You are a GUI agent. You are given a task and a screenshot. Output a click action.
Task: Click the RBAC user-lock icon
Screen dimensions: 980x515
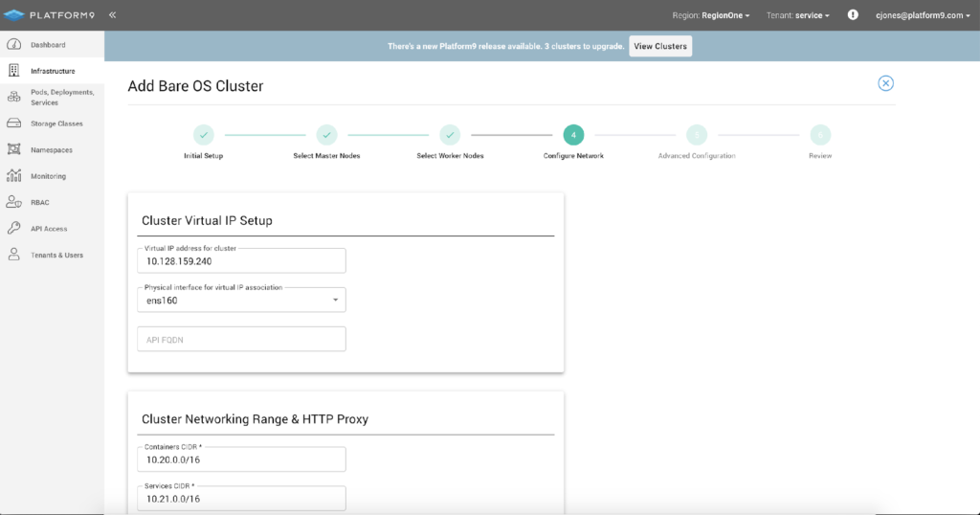(13, 202)
